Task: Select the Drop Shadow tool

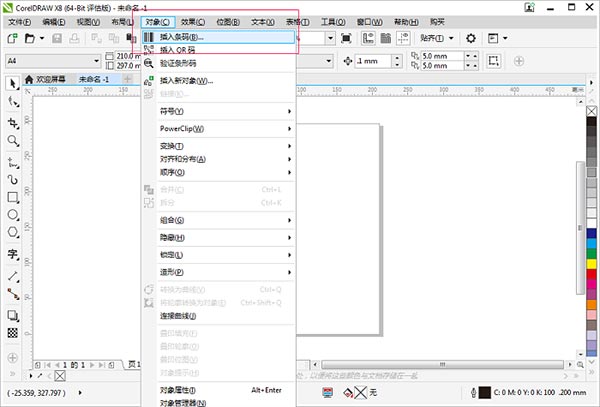Action: pyautogui.click(x=13, y=314)
